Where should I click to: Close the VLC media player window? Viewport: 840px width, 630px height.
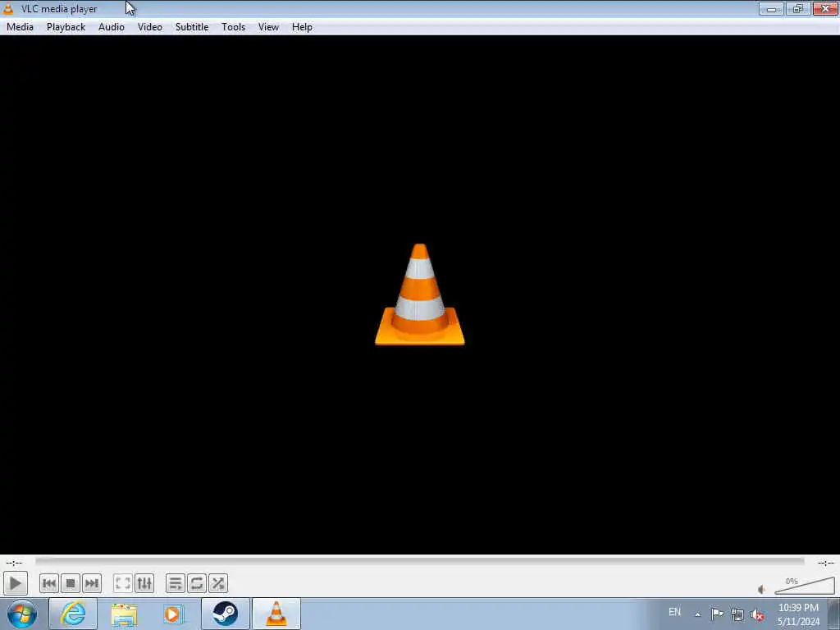pyautogui.click(x=825, y=8)
